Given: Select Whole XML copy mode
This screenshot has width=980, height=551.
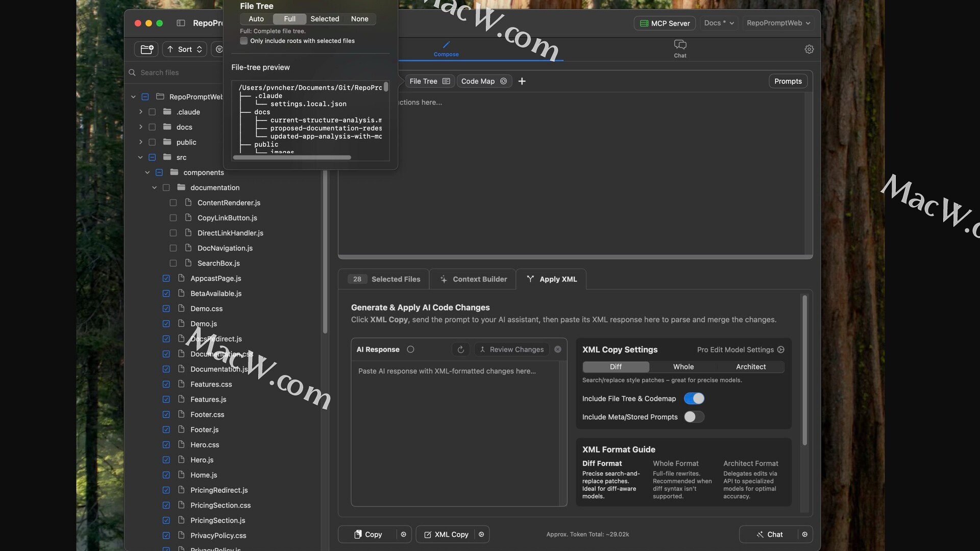Looking at the screenshot, I should click(683, 367).
